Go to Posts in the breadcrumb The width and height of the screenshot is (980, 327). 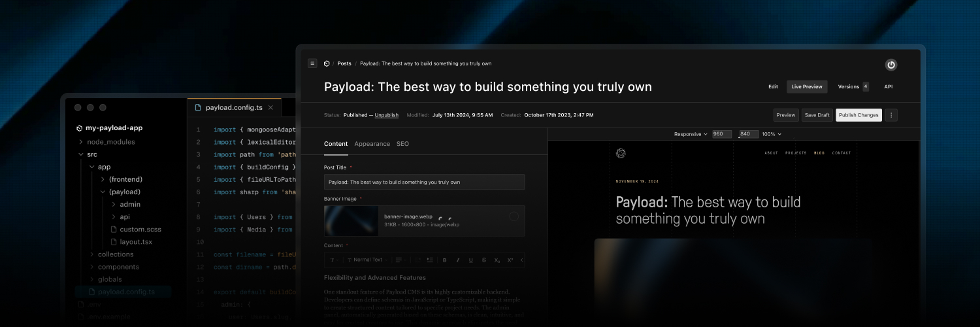click(344, 63)
